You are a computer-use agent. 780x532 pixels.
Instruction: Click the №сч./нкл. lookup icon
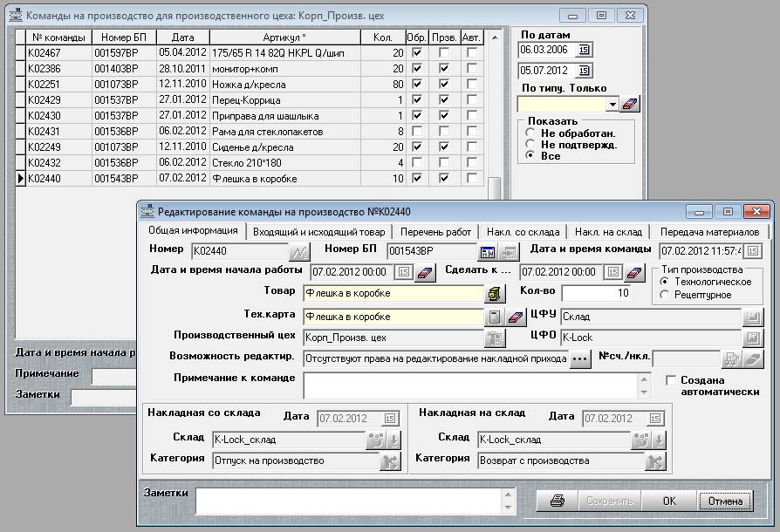tap(731, 359)
